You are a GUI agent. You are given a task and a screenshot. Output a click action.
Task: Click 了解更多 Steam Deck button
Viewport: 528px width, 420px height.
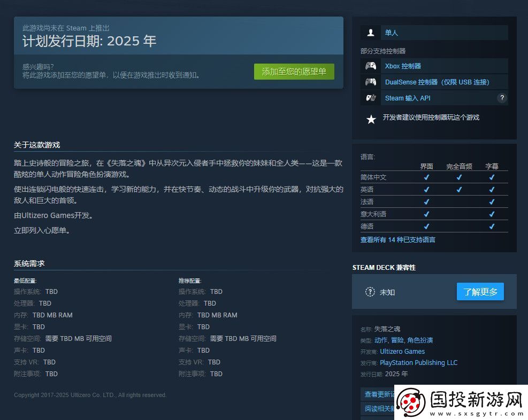click(x=480, y=292)
